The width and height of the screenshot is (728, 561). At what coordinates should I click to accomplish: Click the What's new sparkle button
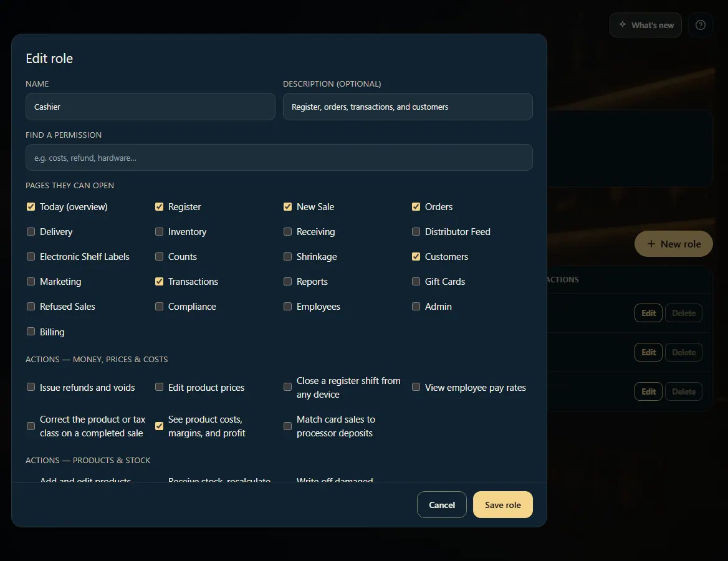pyautogui.click(x=645, y=25)
